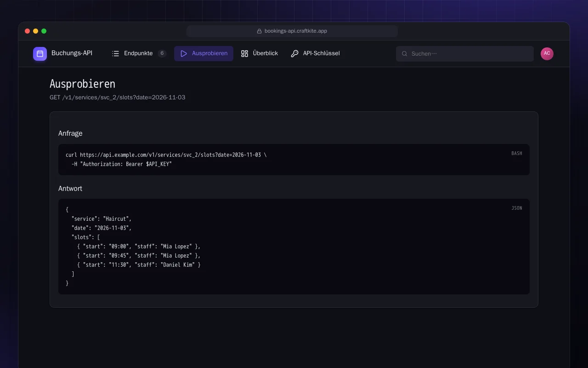588x368 pixels.
Task: Click the Endpunkte list icon
Action: pyautogui.click(x=115, y=53)
